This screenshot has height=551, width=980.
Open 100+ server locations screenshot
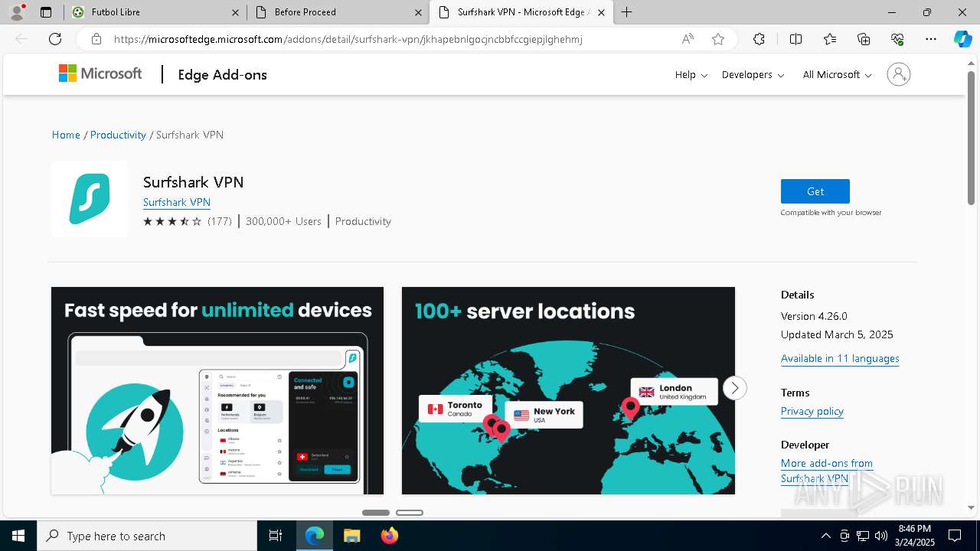pos(568,390)
